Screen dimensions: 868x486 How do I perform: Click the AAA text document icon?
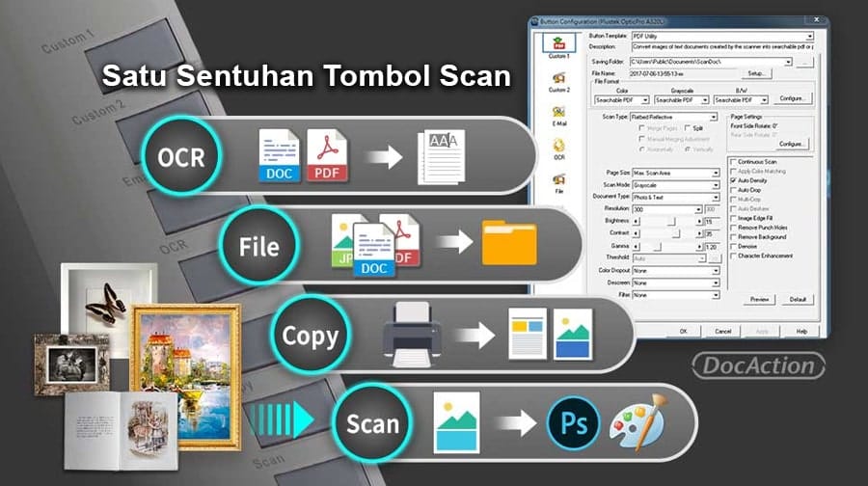tap(441, 156)
